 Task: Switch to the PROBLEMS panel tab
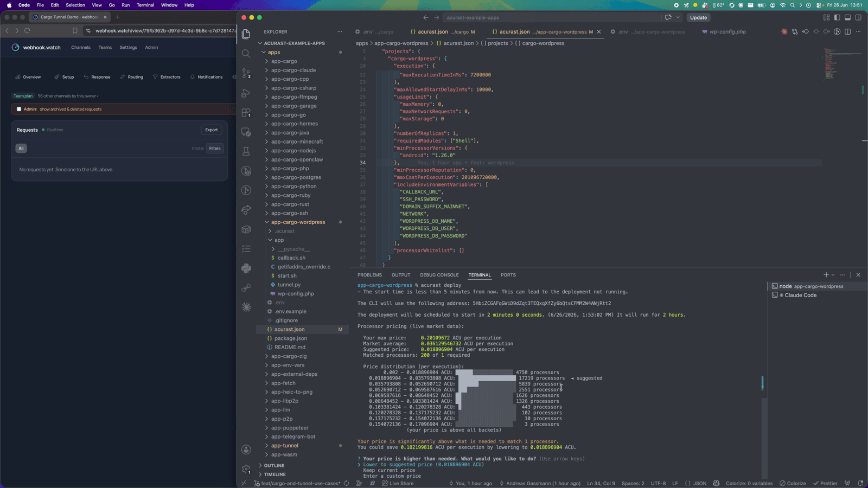(369, 275)
